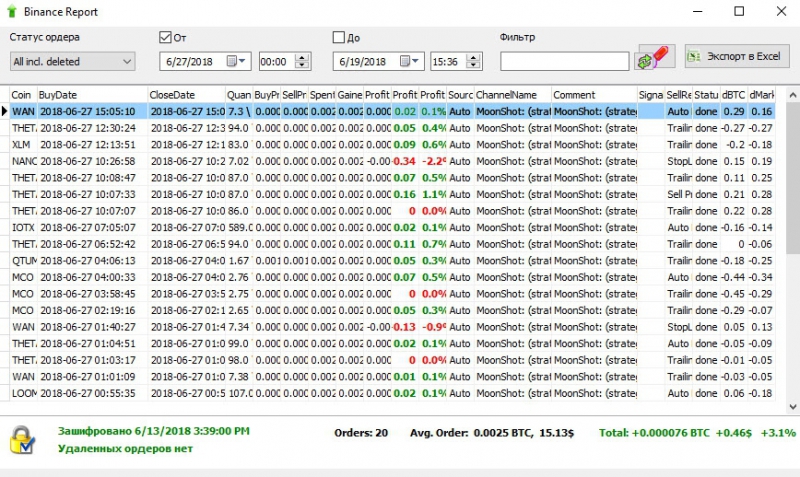Open the order status dropdown All incl. deleted
The width and height of the screenshot is (800, 477).
(72, 61)
